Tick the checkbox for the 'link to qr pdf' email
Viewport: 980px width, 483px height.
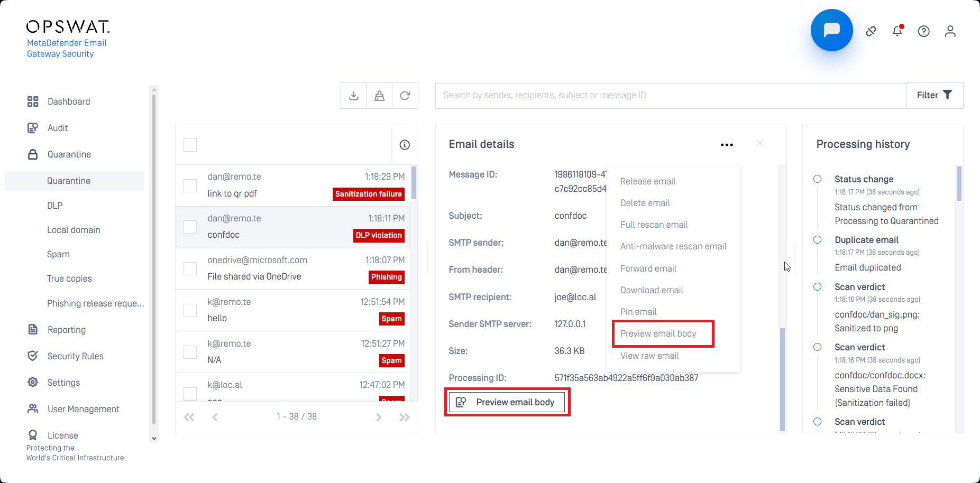tap(190, 185)
